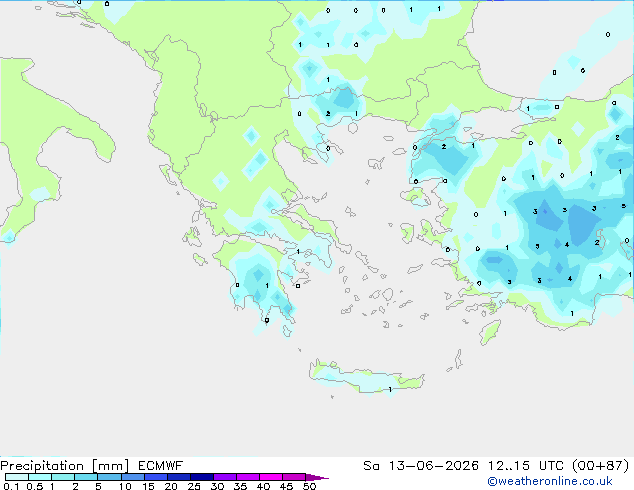Click the legend label '50'
Screen dimensions: 634x490
pyautogui.click(x=309, y=486)
